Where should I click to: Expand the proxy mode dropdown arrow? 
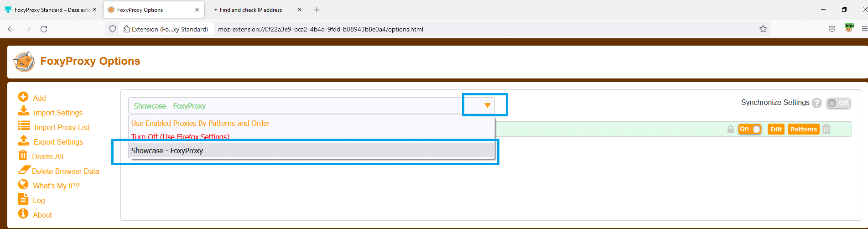coord(487,105)
